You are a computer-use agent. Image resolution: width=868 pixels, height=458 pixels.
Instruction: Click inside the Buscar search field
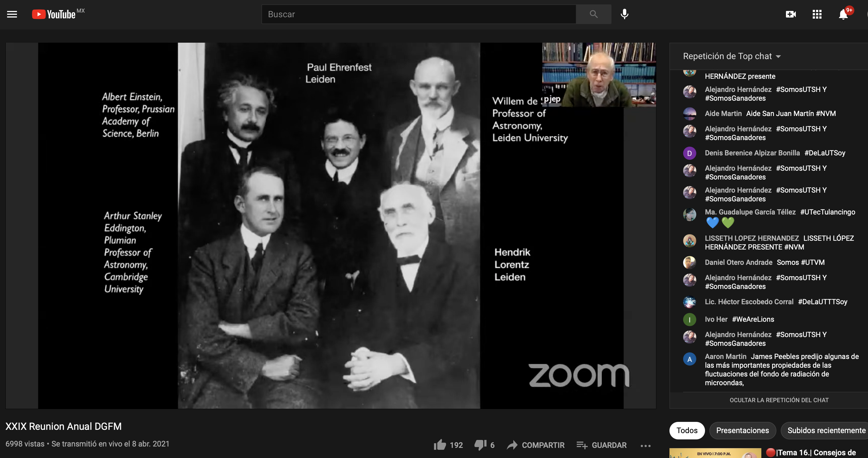pos(418,14)
